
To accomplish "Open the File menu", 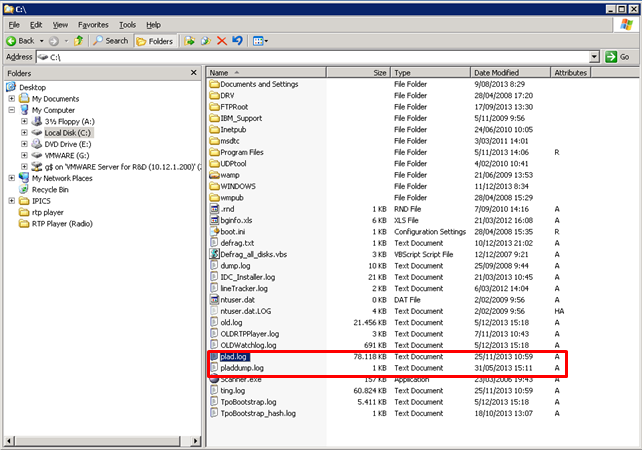I will pos(14,25).
